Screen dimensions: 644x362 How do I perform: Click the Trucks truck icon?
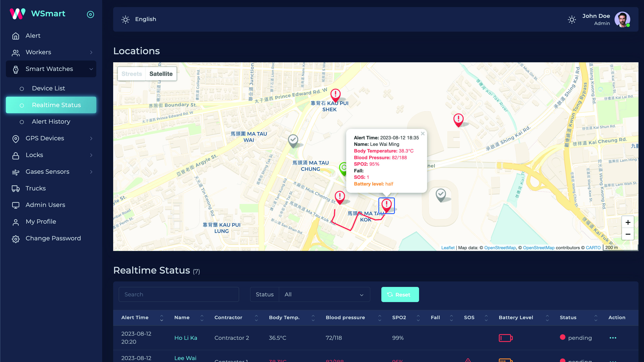point(16,188)
